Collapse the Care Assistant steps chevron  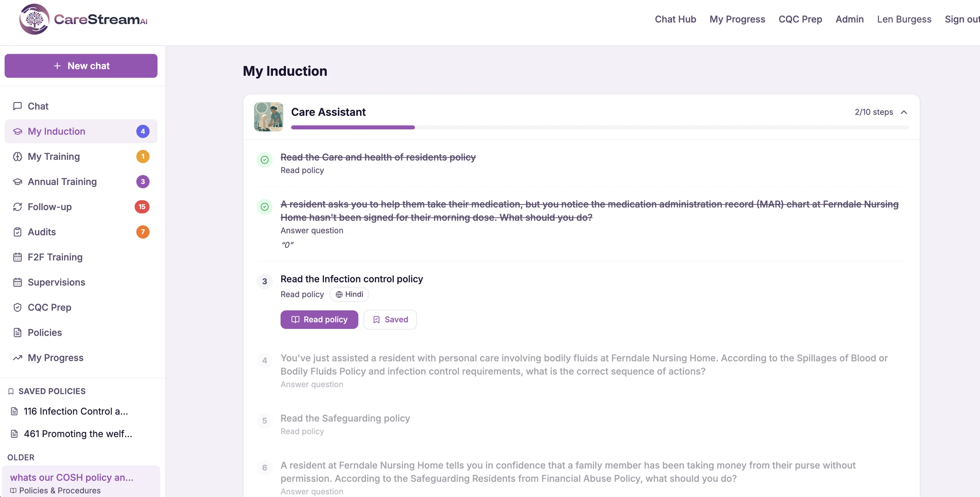(903, 112)
